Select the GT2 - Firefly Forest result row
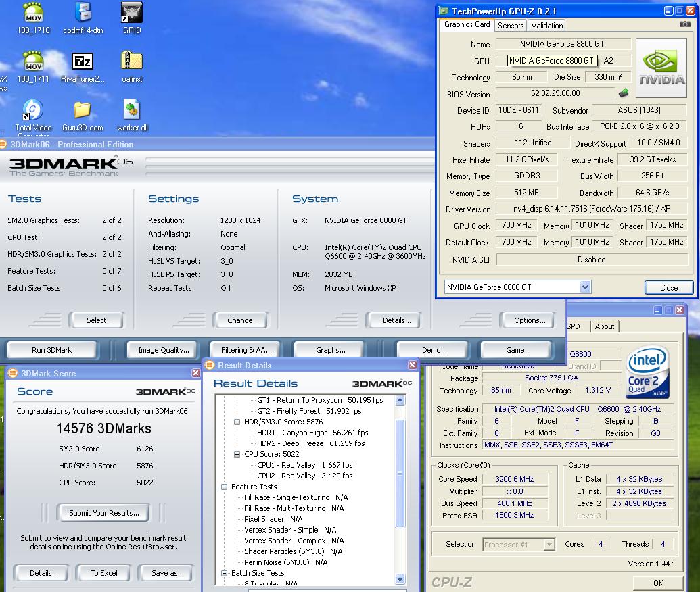Image resolution: width=700 pixels, height=592 pixels. click(309, 411)
